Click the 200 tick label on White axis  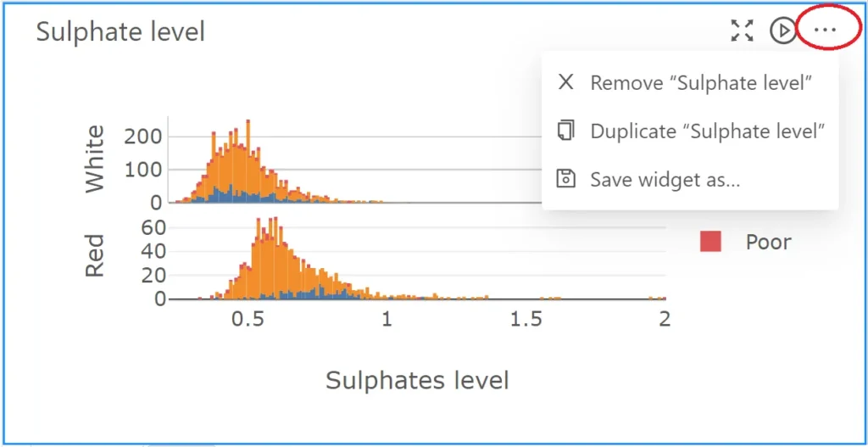pyautogui.click(x=142, y=137)
